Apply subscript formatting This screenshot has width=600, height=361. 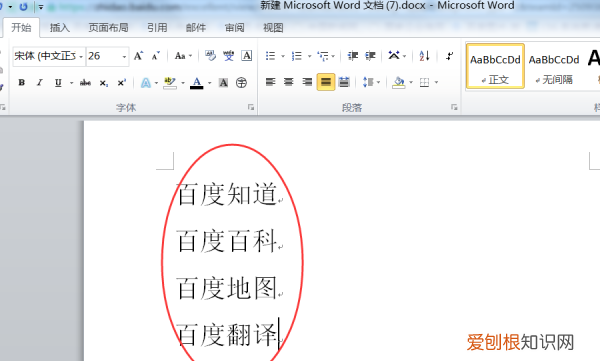click(104, 83)
